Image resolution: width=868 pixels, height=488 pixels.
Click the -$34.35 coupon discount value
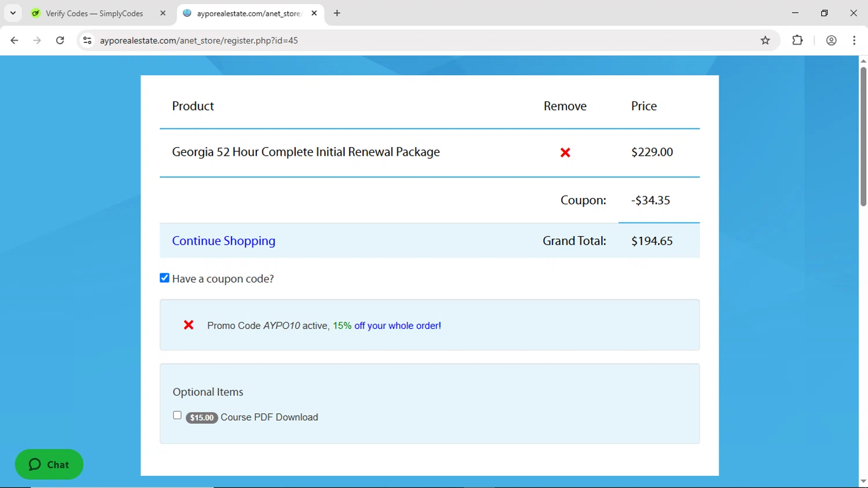[650, 200]
